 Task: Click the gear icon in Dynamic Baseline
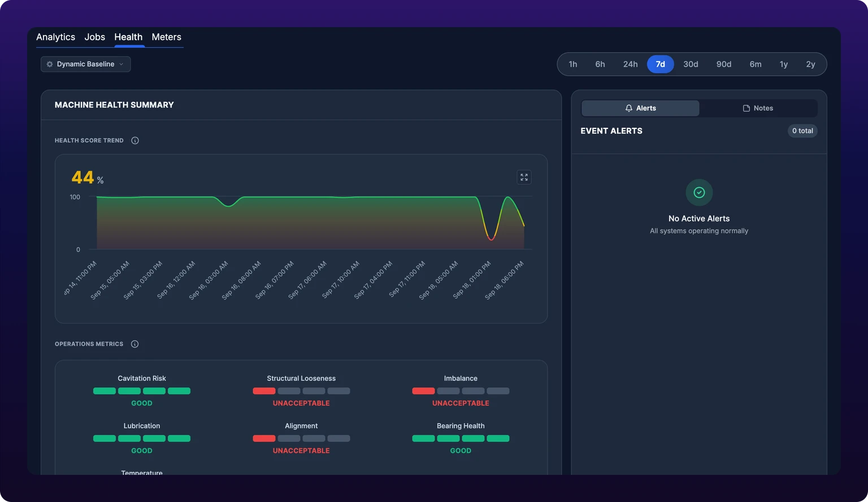[x=50, y=64]
